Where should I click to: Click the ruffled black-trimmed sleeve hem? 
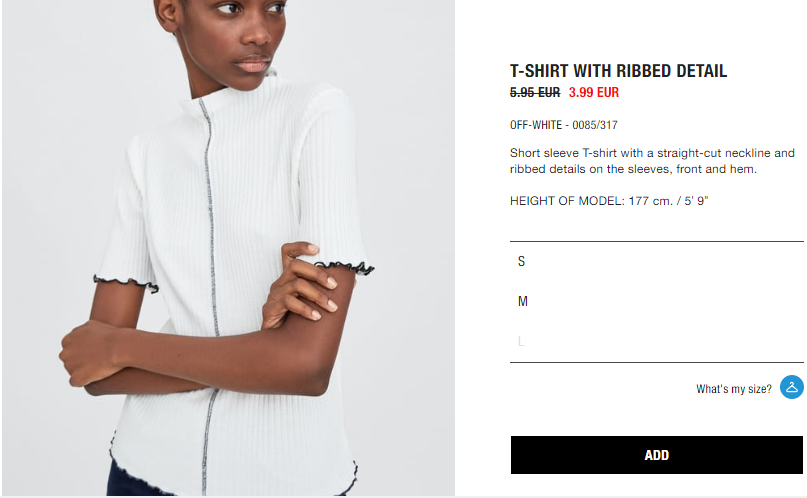pyautogui.click(x=346, y=267)
